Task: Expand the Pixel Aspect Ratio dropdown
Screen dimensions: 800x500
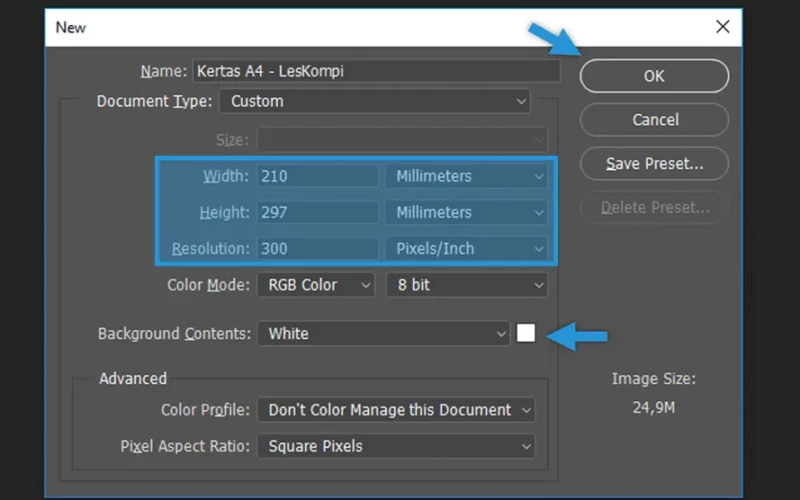Action: pyautogui.click(x=396, y=446)
